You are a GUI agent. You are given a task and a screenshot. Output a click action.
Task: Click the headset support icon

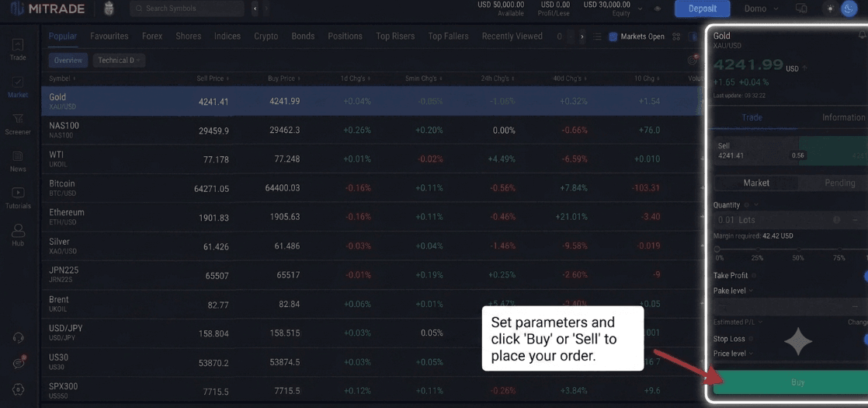18,337
